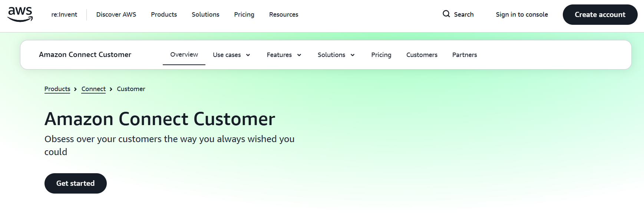Click the search magnifier icon
Viewport: 644px width, 218px height.
tap(446, 14)
